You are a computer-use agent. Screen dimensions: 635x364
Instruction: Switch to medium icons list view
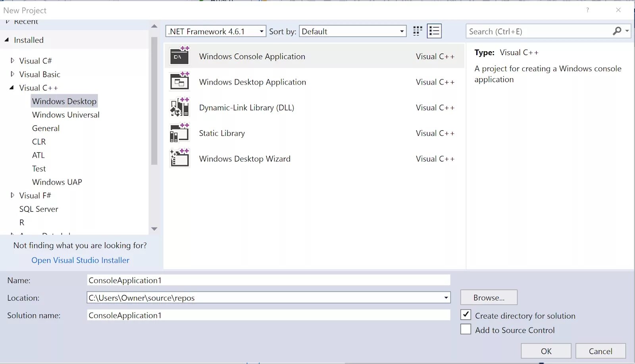pyautogui.click(x=434, y=31)
